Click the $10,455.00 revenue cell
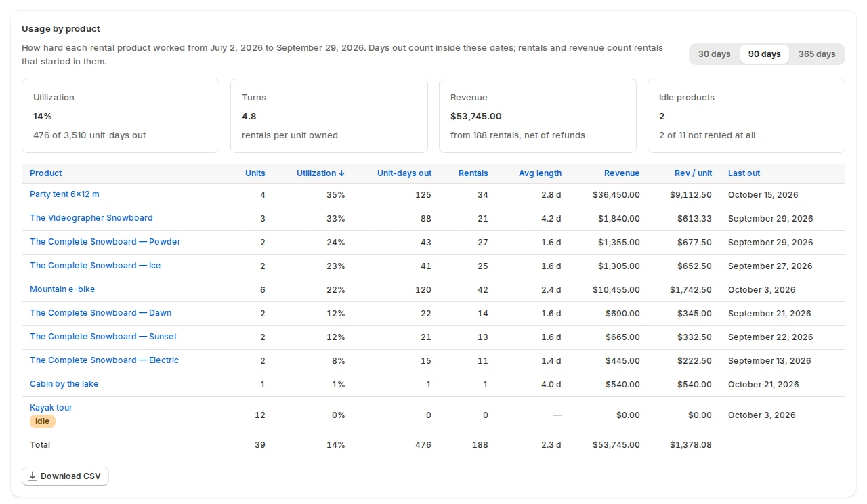 (x=616, y=290)
